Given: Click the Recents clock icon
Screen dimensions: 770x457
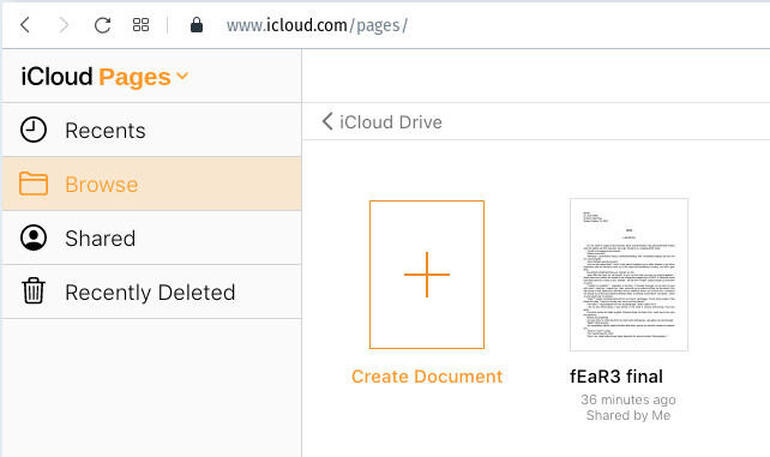Looking at the screenshot, I should point(33,130).
